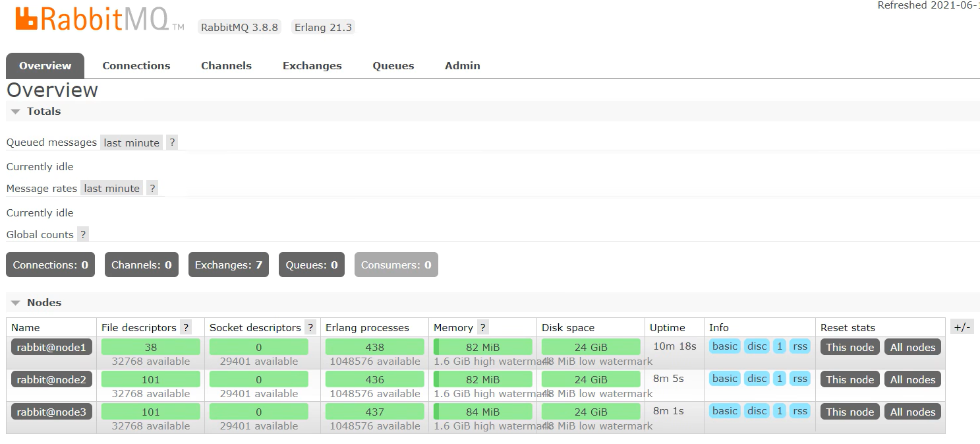Reset stats for This node on rabbit@node1
The image size is (980, 444).
(850, 347)
